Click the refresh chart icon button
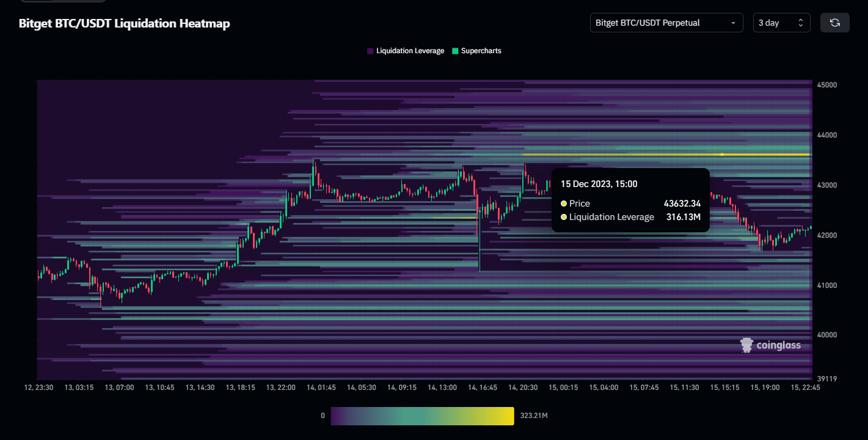868x440 pixels. pyautogui.click(x=834, y=23)
